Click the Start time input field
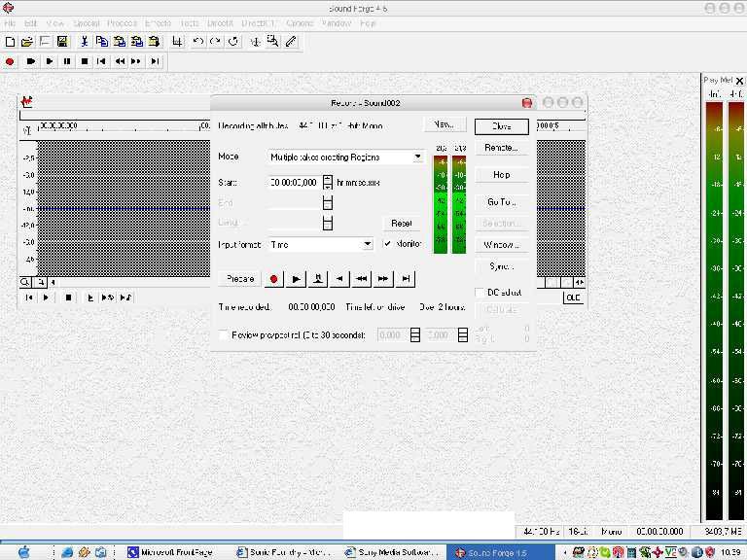This screenshot has height=560, width=747. tap(294, 182)
